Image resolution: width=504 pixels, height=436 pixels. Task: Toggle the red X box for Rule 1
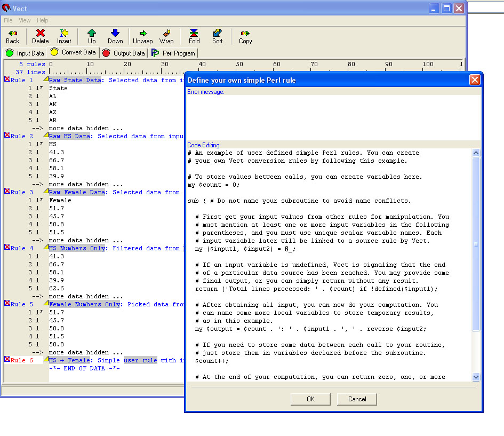tap(7, 79)
